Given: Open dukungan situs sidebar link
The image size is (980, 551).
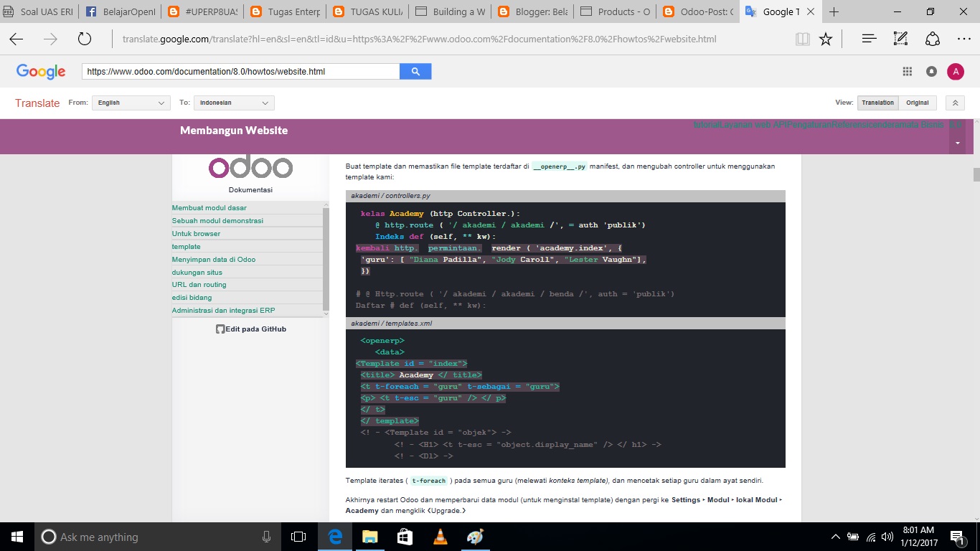Looking at the screenshot, I should (197, 272).
